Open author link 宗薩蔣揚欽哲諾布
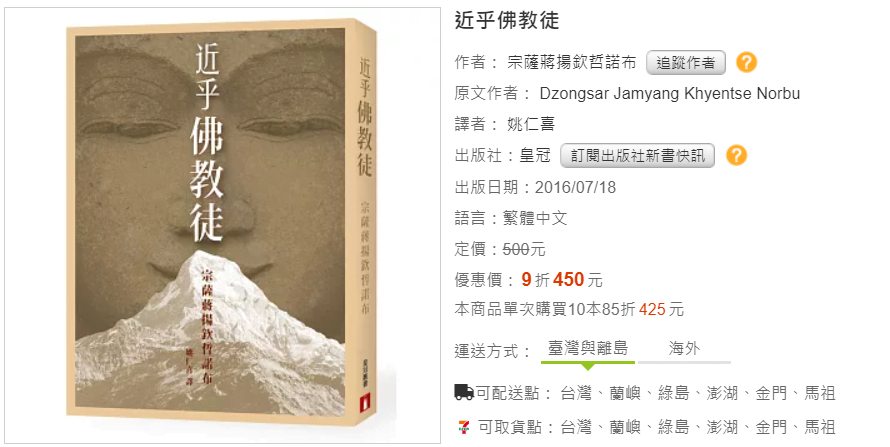 (572, 62)
